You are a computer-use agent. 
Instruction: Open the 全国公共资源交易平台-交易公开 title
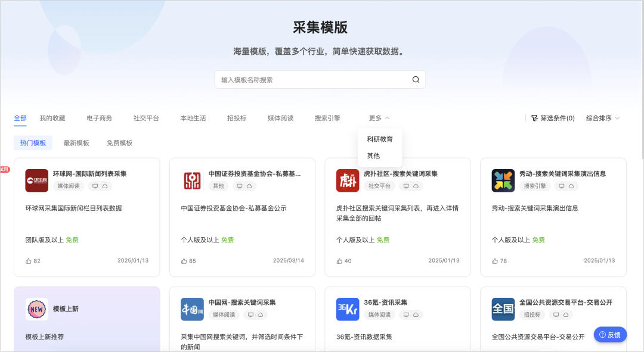point(566,303)
